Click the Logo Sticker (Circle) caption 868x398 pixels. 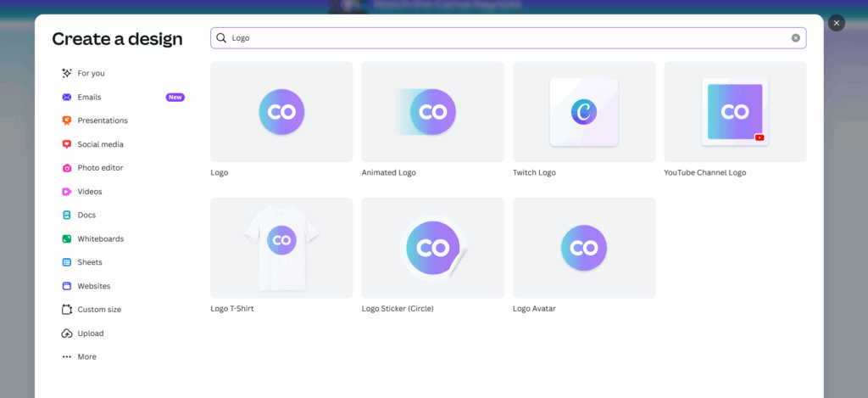coord(398,309)
